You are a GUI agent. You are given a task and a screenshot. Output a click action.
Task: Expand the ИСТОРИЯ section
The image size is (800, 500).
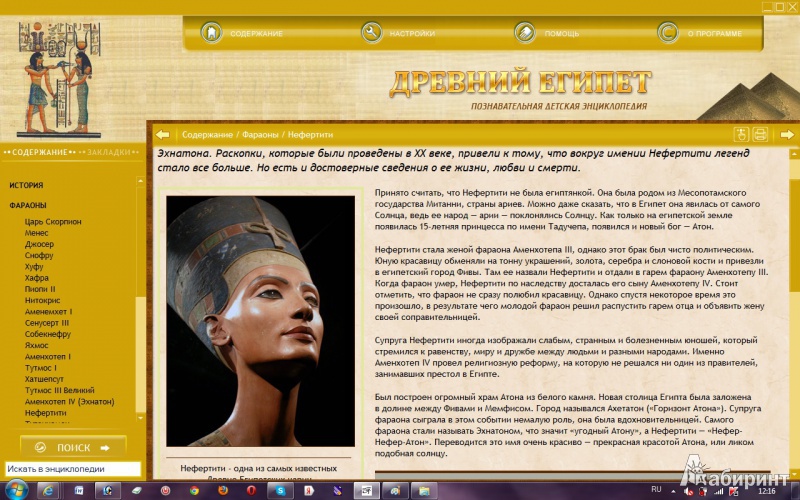click(26, 185)
